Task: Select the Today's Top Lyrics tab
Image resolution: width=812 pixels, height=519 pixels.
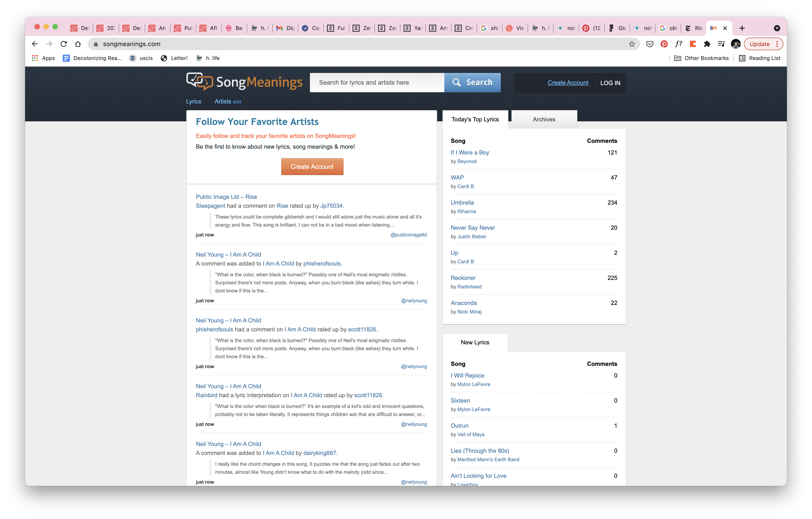Action: pyautogui.click(x=475, y=119)
